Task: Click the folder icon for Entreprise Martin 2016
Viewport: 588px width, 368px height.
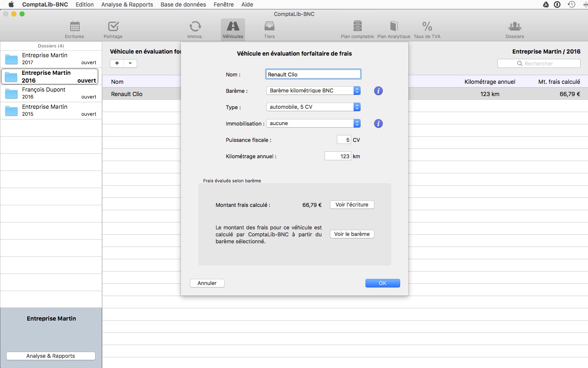Action: coord(11,77)
